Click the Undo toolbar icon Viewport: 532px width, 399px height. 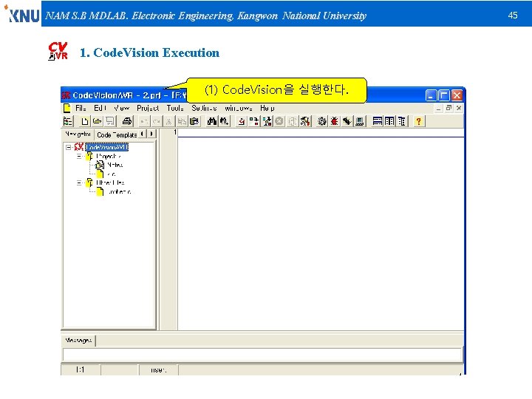click(144, 121)
